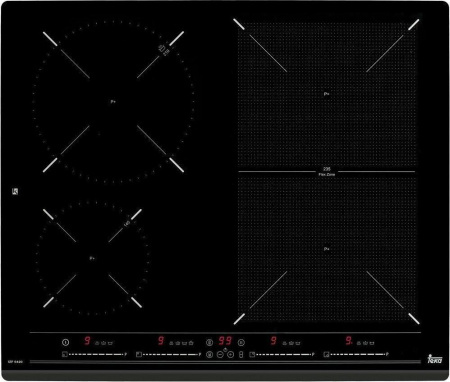This screenshot has width=450, height=382.
Task: Tap the P boost end of leftmost slider
Action: pos(126,354)
